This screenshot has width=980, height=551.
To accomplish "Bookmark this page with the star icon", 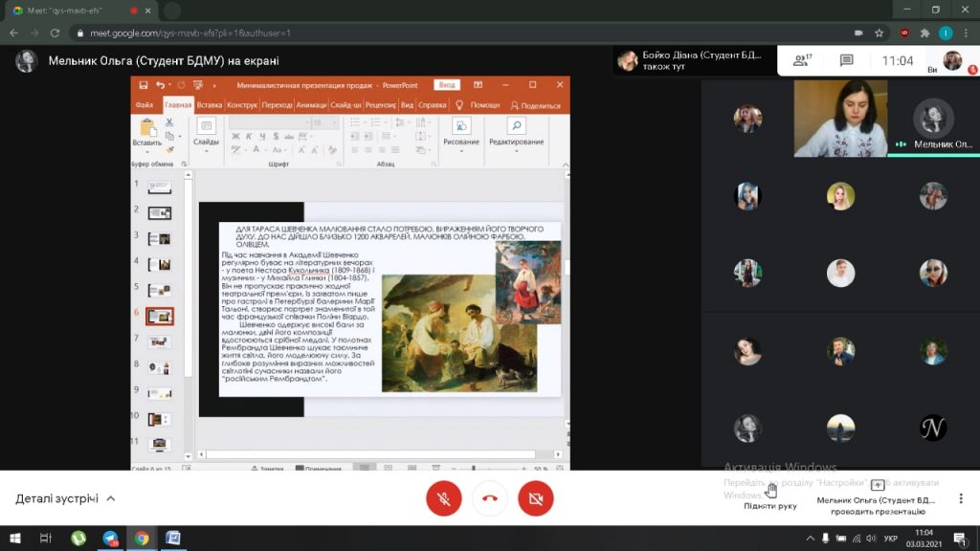I will pyautogui.click(x=880, y=33).
